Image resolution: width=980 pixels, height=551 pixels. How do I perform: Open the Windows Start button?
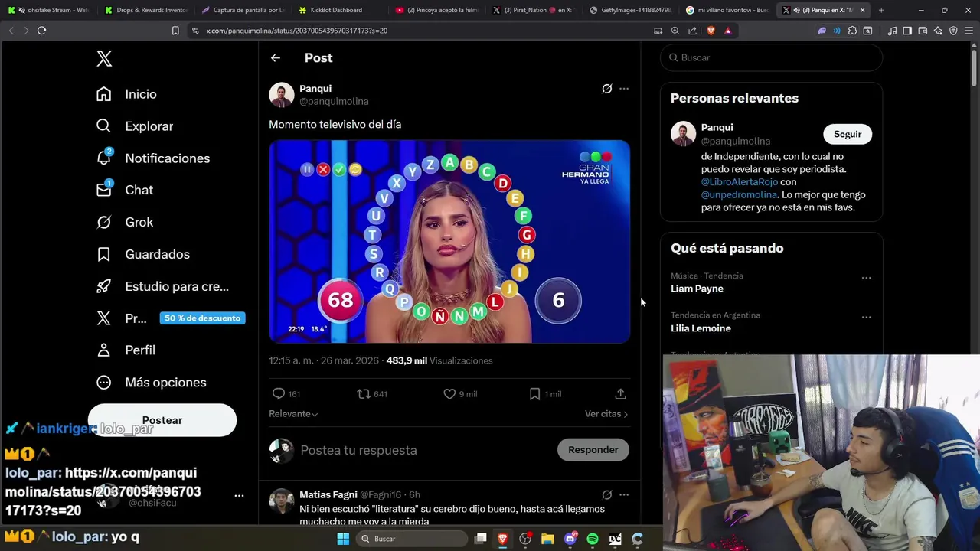343,539
